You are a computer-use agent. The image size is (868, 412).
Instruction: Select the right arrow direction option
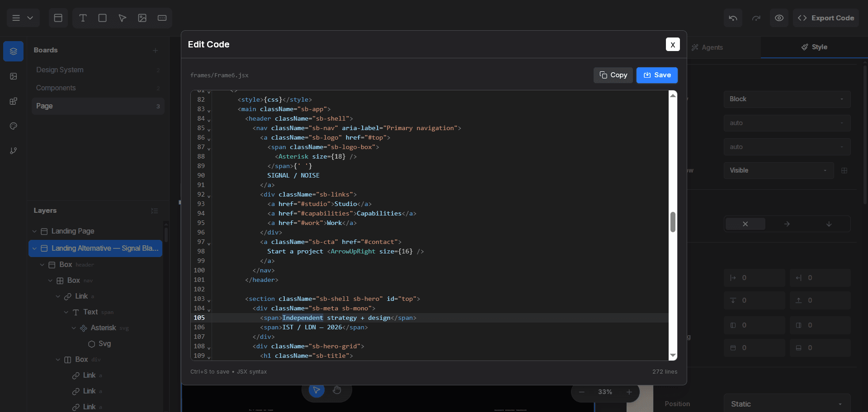click(x=787, y=224)
